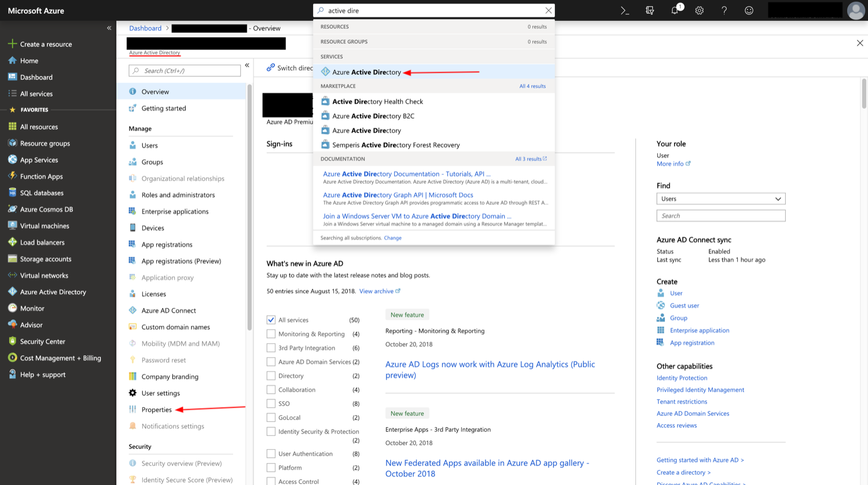Collapse the Azure AD blade menu
The height and width of the screenshot is (485, 868).
coord(247,65)
